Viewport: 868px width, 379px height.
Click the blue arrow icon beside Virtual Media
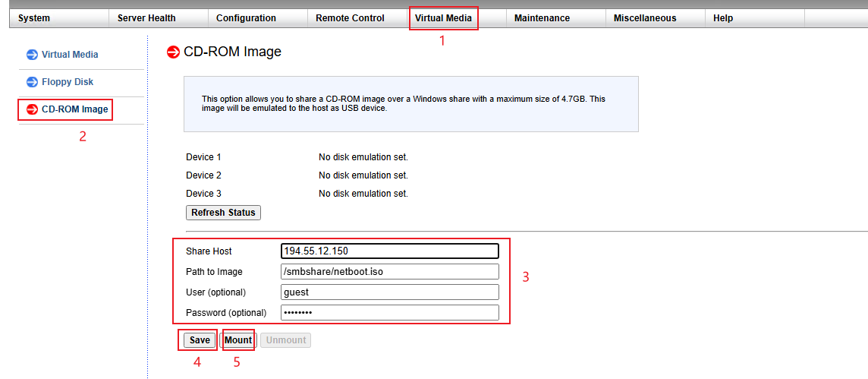coord(32,55)
